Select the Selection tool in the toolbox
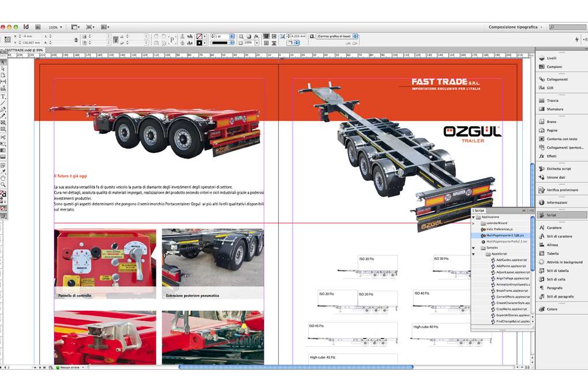The image size is (588, 391). tap(3, 62)
